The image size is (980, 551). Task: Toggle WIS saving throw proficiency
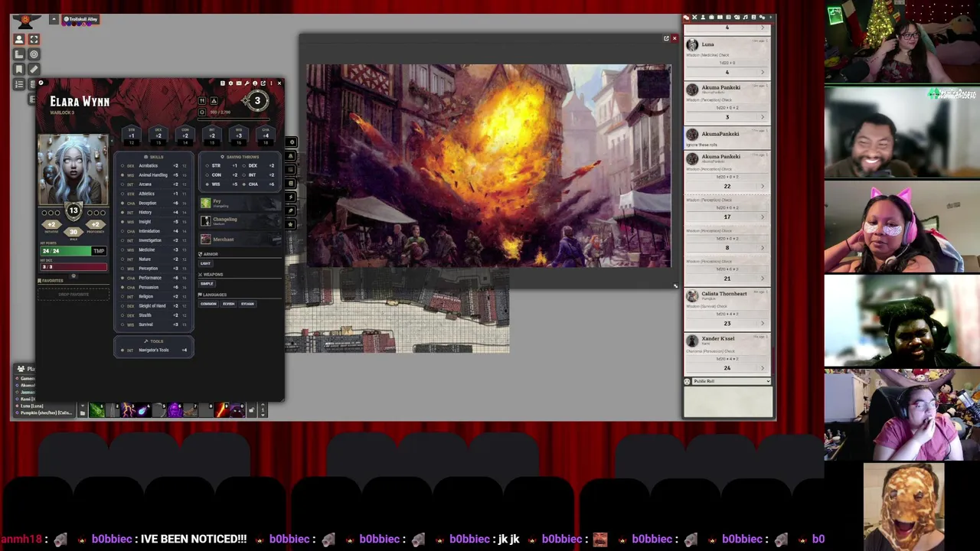207,184
